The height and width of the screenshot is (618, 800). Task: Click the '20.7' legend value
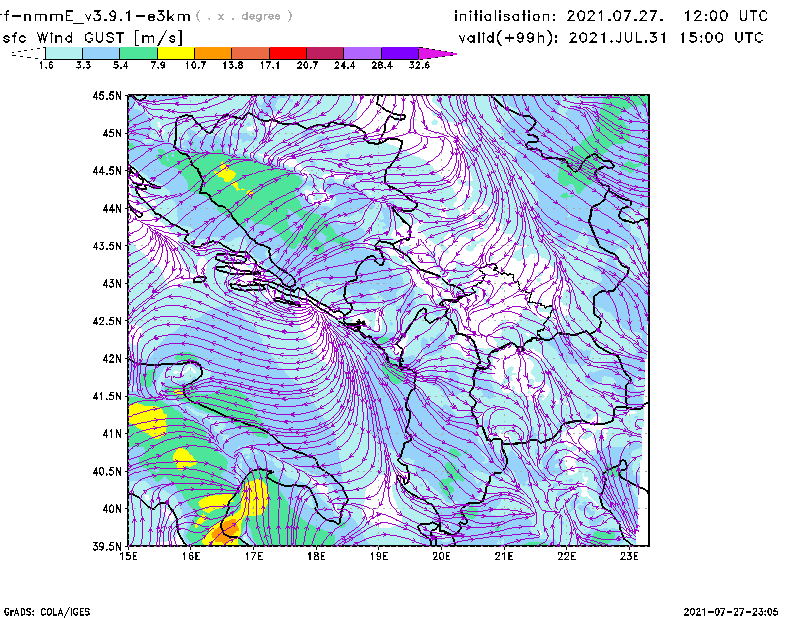click(x=307, y=65)
